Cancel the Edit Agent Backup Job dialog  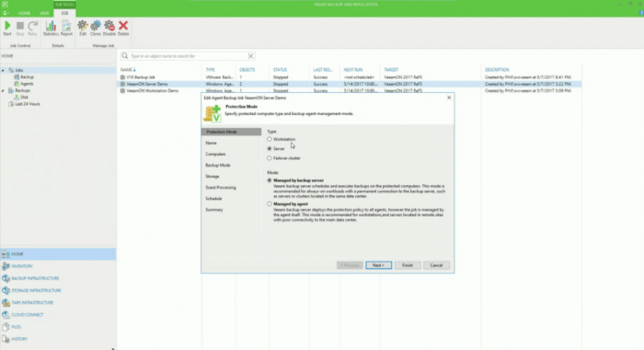coord(436,265)
